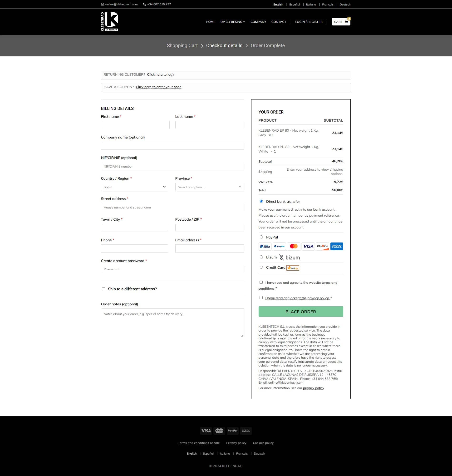Click the Klebenrad logo in header
The image size is (452, 476).
pos(109,22)
